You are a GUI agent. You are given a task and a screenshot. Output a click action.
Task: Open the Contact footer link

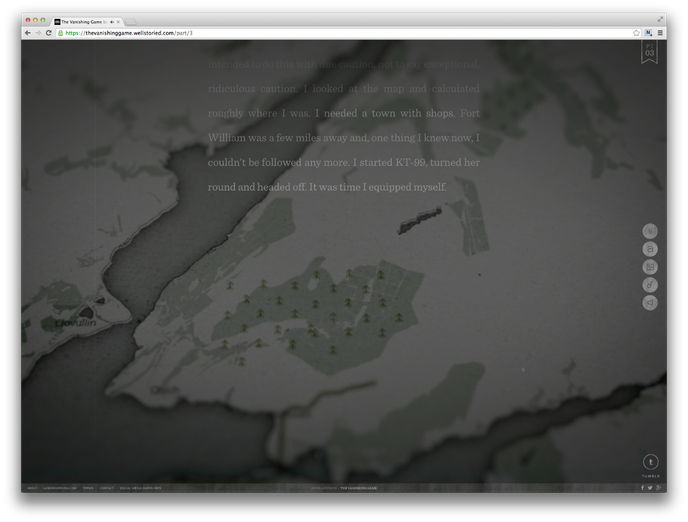click(x=107, y=488)
